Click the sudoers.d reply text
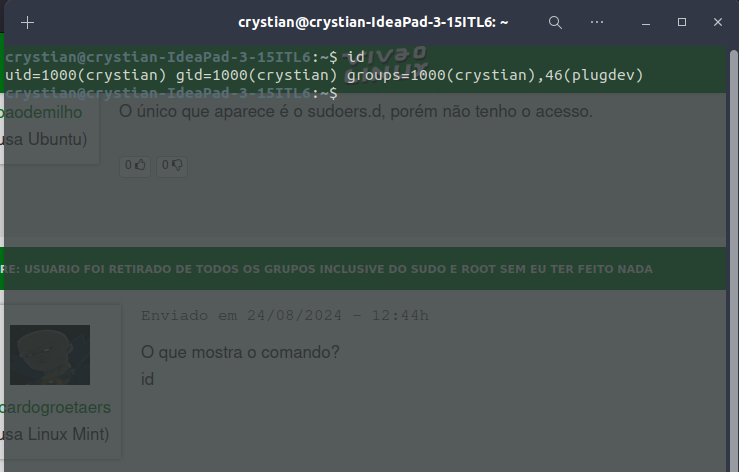 (x=355, y=111)
